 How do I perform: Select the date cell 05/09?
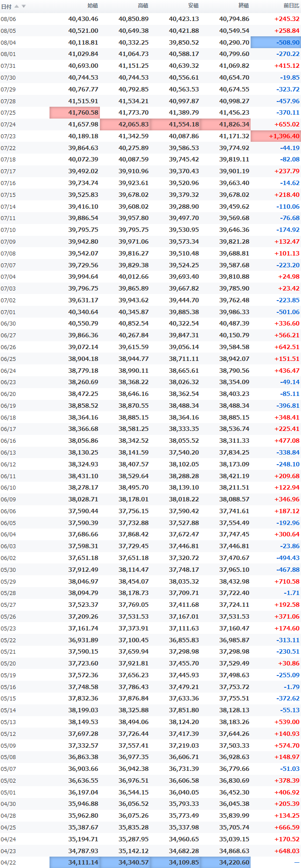pyautogui.click(x=8, y=745)
